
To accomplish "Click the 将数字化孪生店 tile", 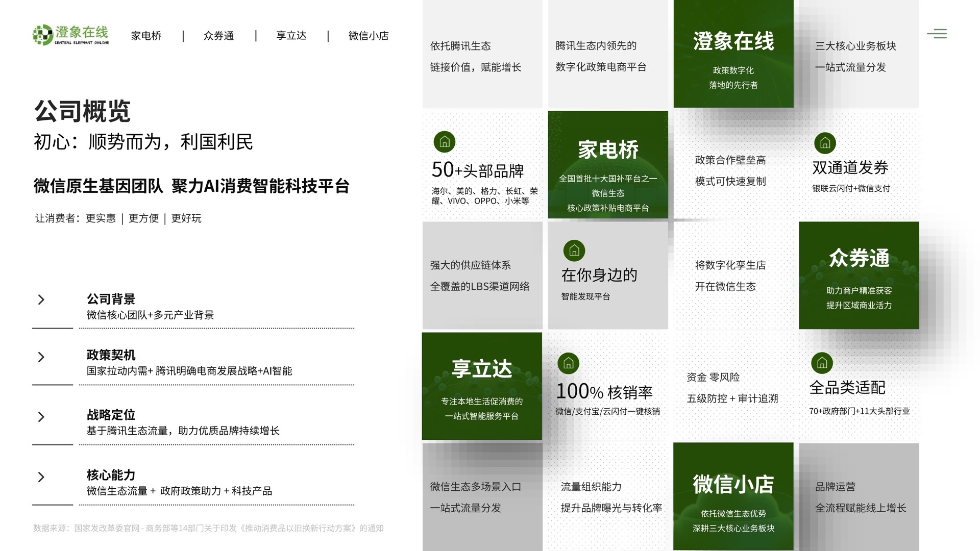I will click(733, 275).
